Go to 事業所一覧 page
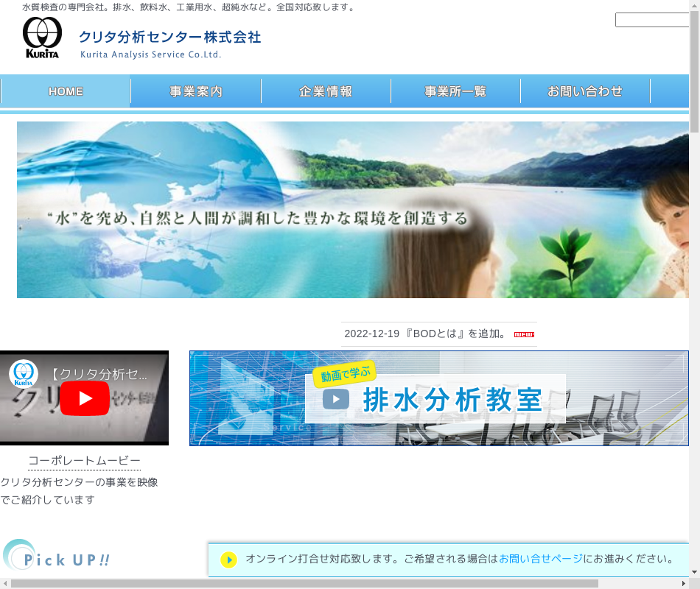The height and width of the screenshot is (589, 700). (x=455, y=91)
